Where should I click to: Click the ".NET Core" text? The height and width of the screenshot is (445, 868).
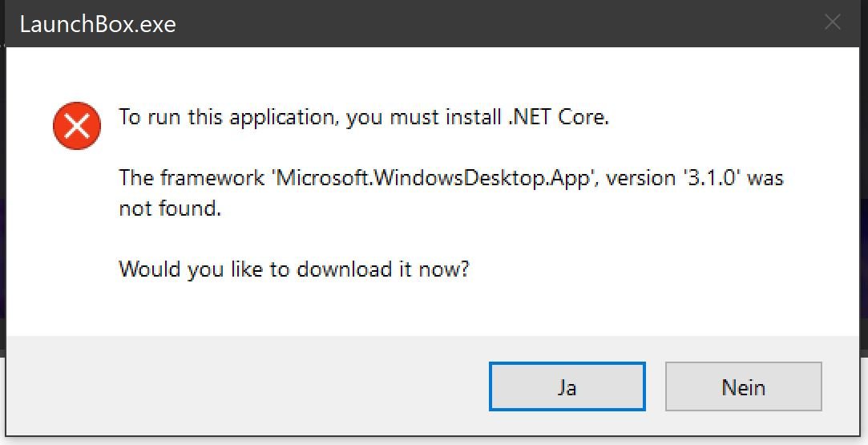[558, 117]
